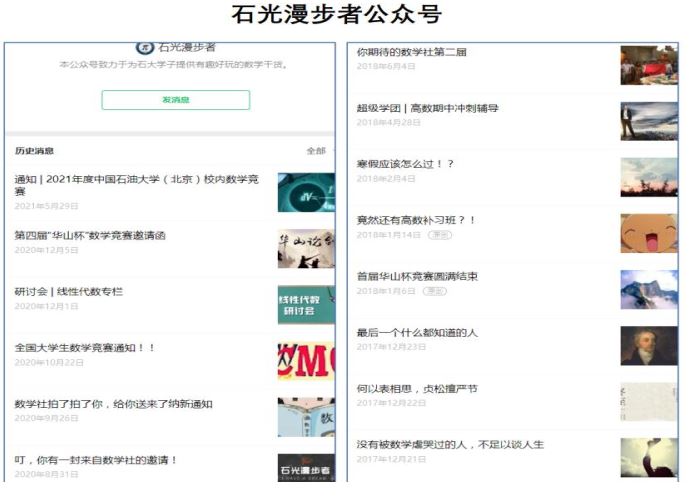Click the 华山杯 invitation calligraphy thumbnail
The image size is (695, 504).
[x=306, y=249]
